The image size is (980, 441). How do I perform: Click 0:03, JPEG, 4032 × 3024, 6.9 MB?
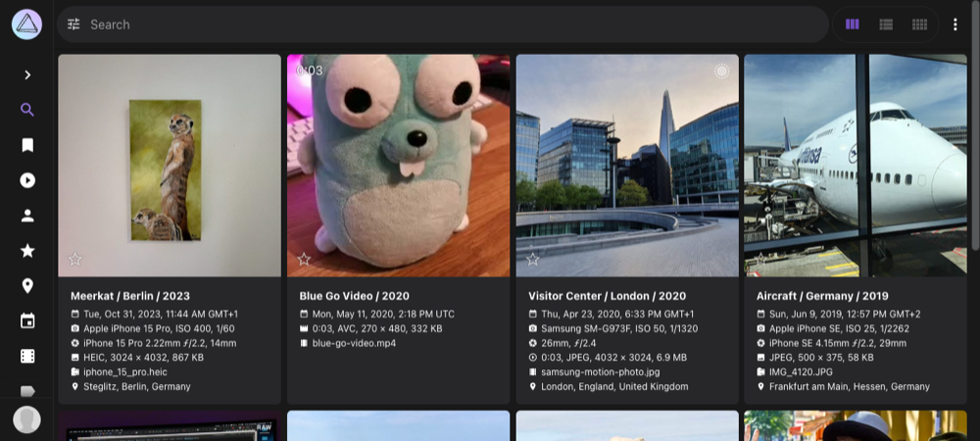point(613,358)
